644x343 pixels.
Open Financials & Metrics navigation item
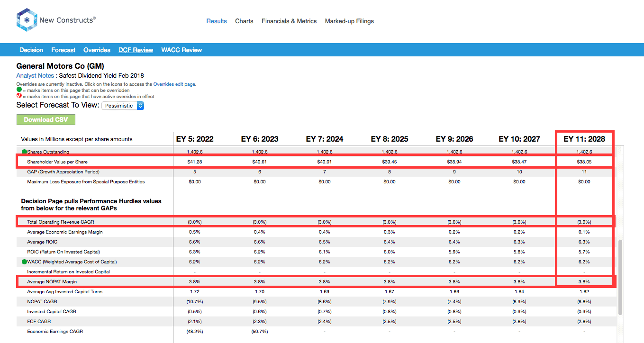click(289, 21)
